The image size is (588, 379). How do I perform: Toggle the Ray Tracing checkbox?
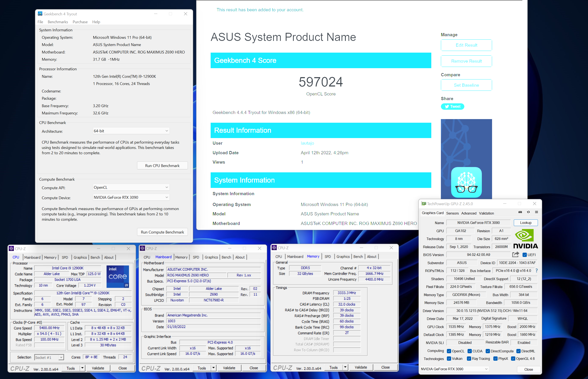[x=469, y=359]
